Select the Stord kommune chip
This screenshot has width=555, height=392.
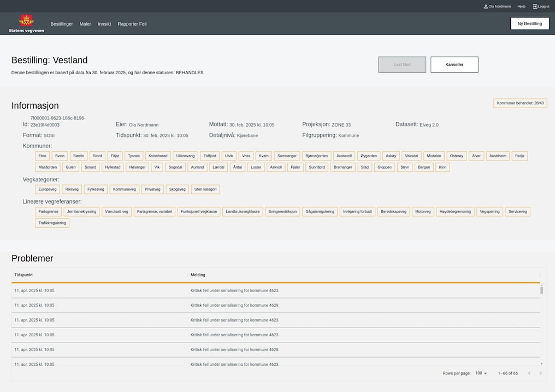click(97, 156)
